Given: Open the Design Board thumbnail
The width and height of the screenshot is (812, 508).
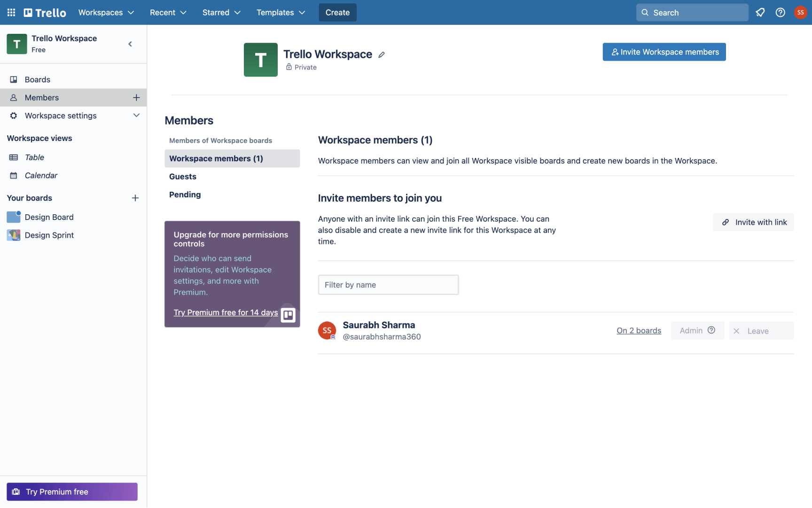Looking at the screenshot, I should pyautogui.click(x=14, y=217).
